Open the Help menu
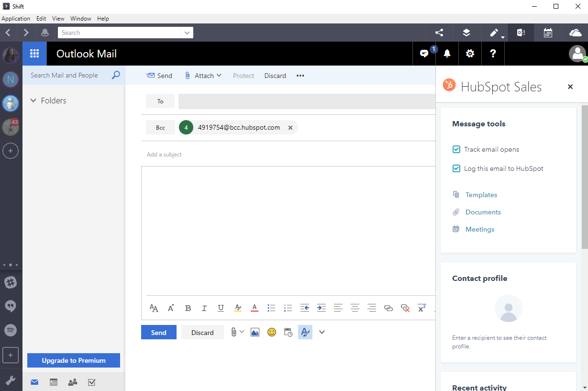The image size is (588, 391). click(x=103, y=19)
